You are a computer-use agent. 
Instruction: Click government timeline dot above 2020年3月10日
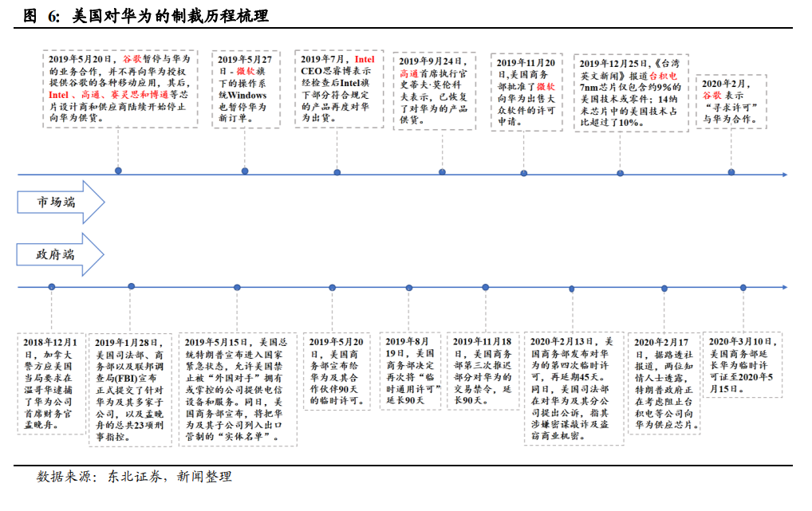click(743, 288)
